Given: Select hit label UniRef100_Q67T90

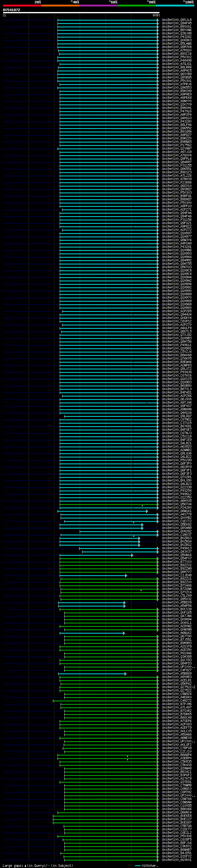Looking at the screenshot, I should point(176,636).
